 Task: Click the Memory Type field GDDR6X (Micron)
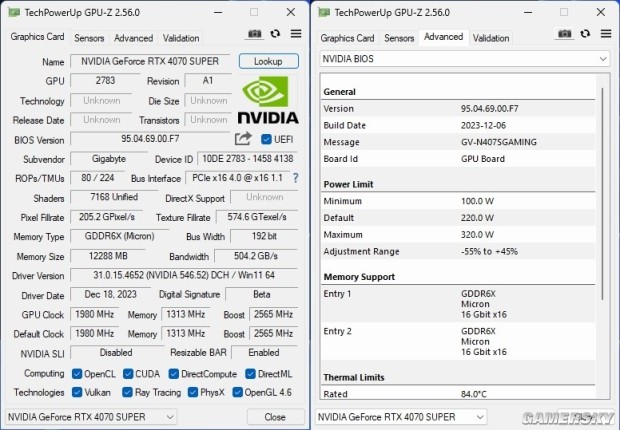(119, 236)
